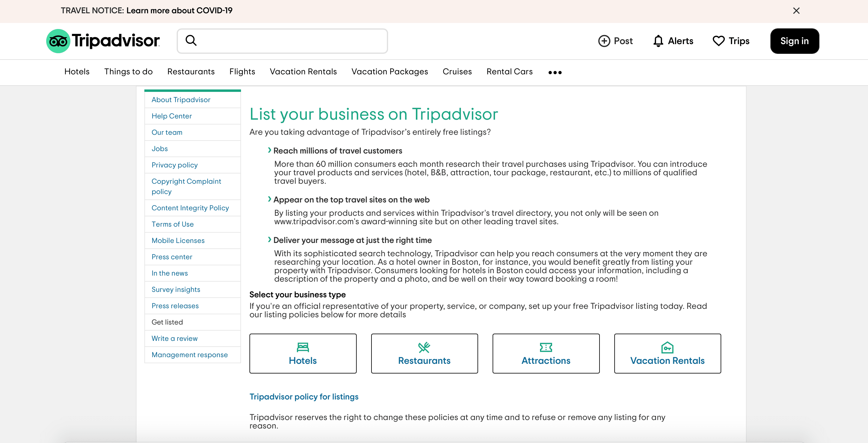Click the Trips heart icon

719,41
